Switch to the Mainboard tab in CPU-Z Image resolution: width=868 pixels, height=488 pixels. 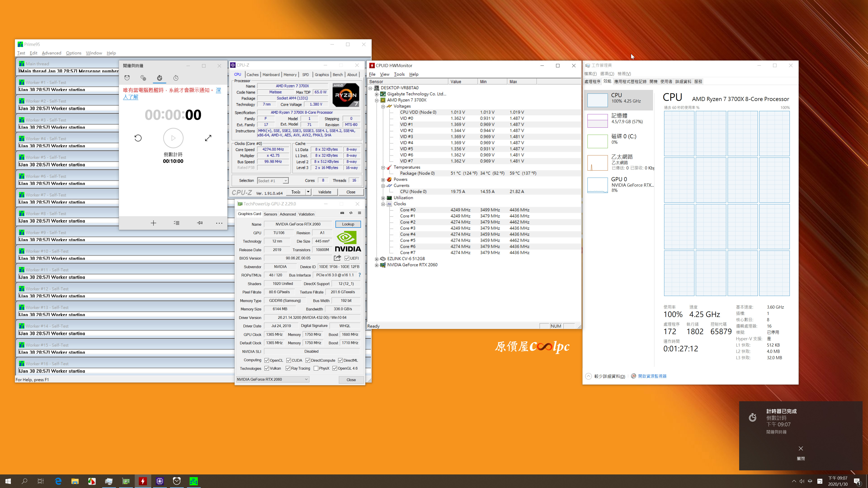[x=271, y=74]
